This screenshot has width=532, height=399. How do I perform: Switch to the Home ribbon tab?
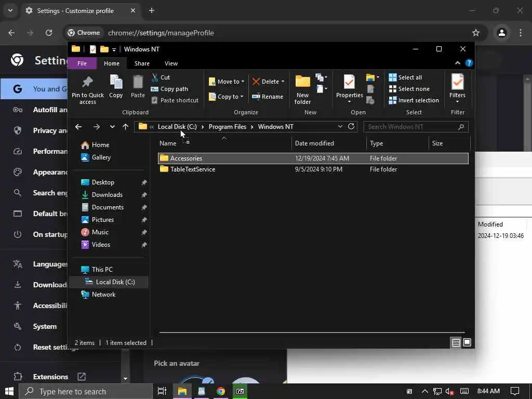coord(112,63)
